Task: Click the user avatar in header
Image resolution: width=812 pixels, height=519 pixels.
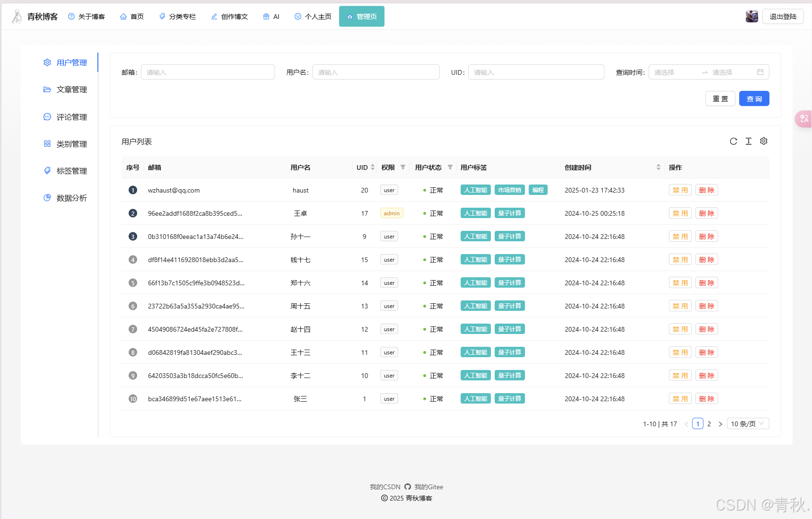Action: click(751, 17)
